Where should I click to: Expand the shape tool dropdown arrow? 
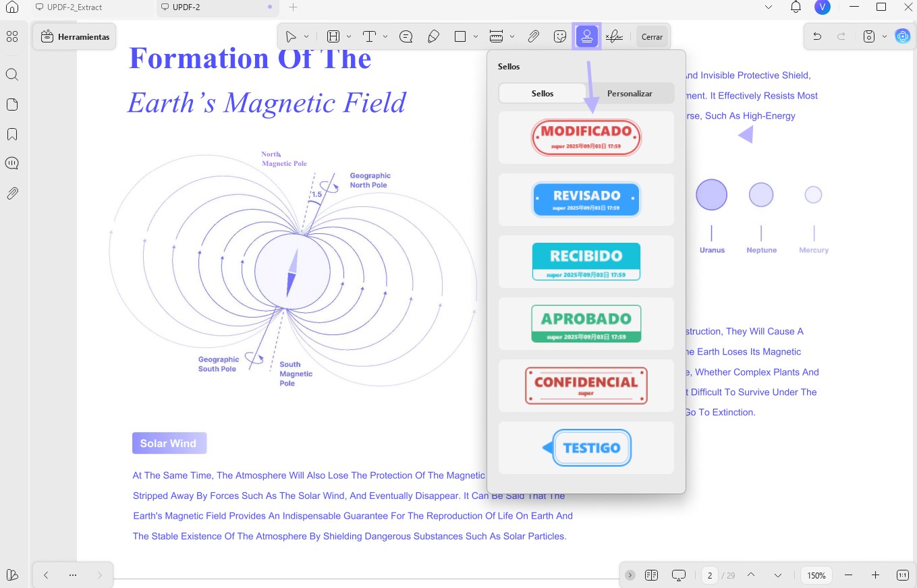click(x=476, y=36)
